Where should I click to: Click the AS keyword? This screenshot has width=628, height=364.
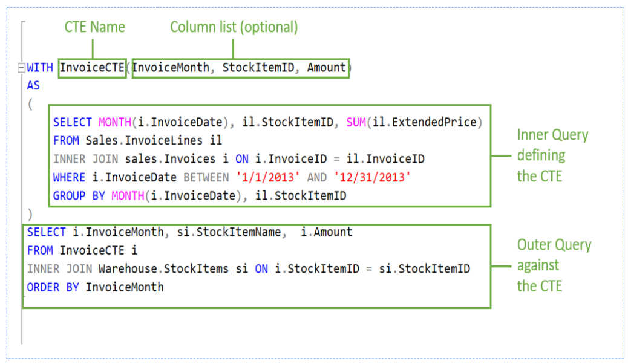pyautogui.click(x=33, y=86)
